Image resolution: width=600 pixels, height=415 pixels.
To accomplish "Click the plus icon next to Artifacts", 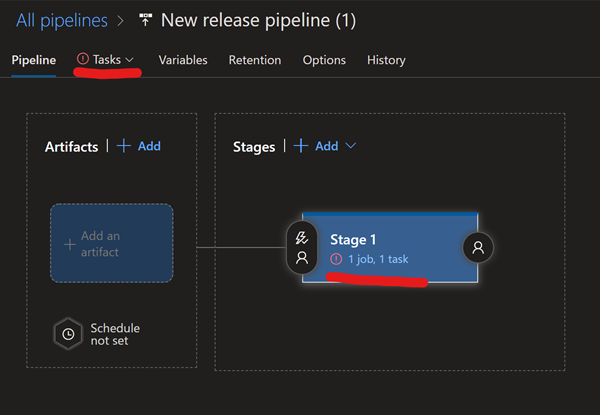I will click(x=124, y=146).
